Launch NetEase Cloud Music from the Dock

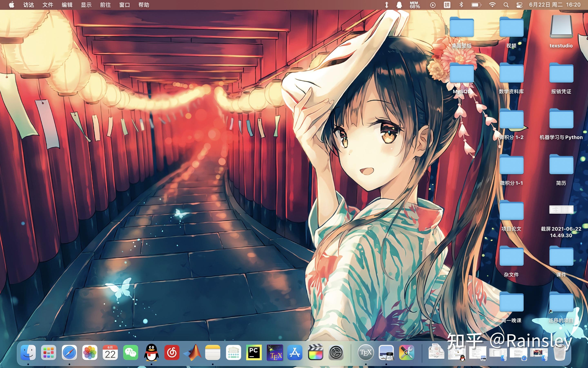[172, 352]
